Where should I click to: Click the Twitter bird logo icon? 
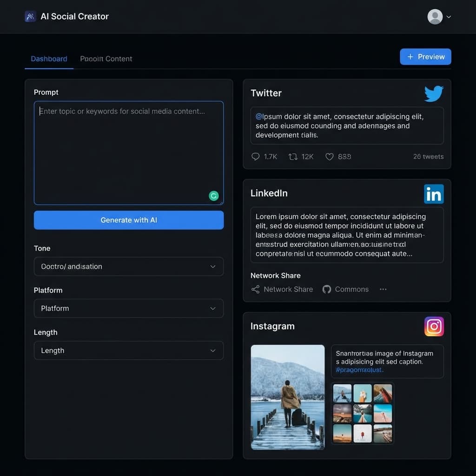coord(434,93)
